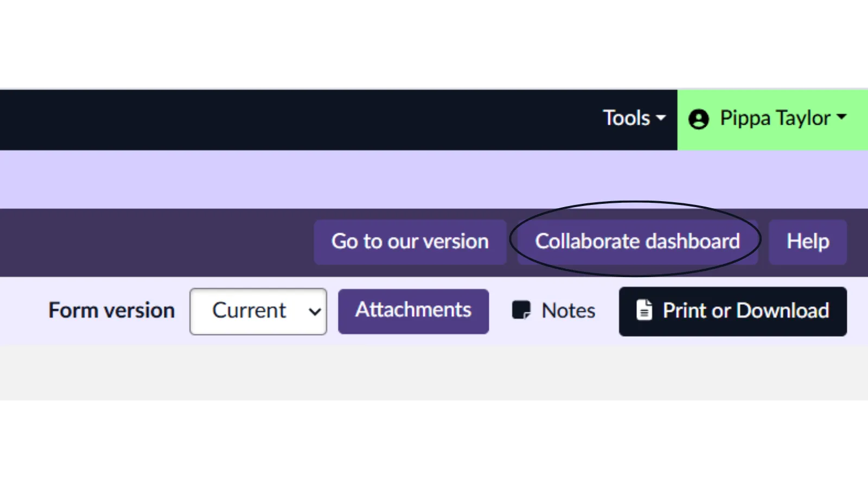
Task: Click the empty dark navy header area
Action: [271, 119]
